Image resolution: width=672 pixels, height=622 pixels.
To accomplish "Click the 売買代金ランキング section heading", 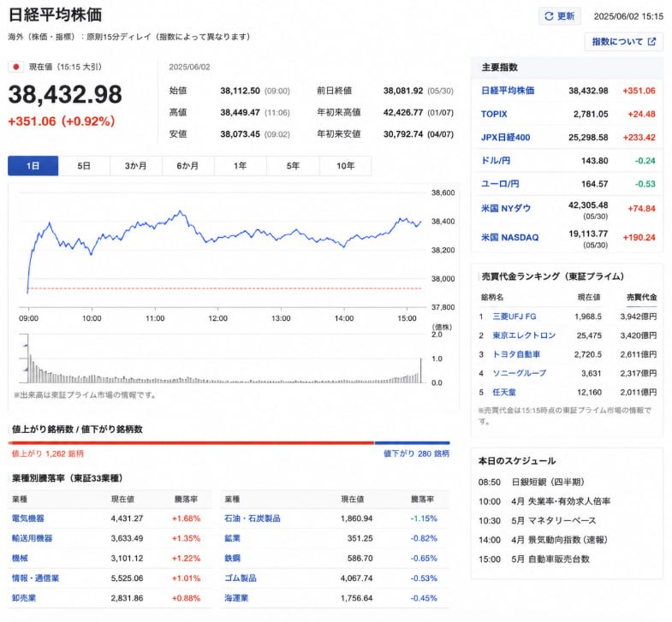I will click(553, 276).
